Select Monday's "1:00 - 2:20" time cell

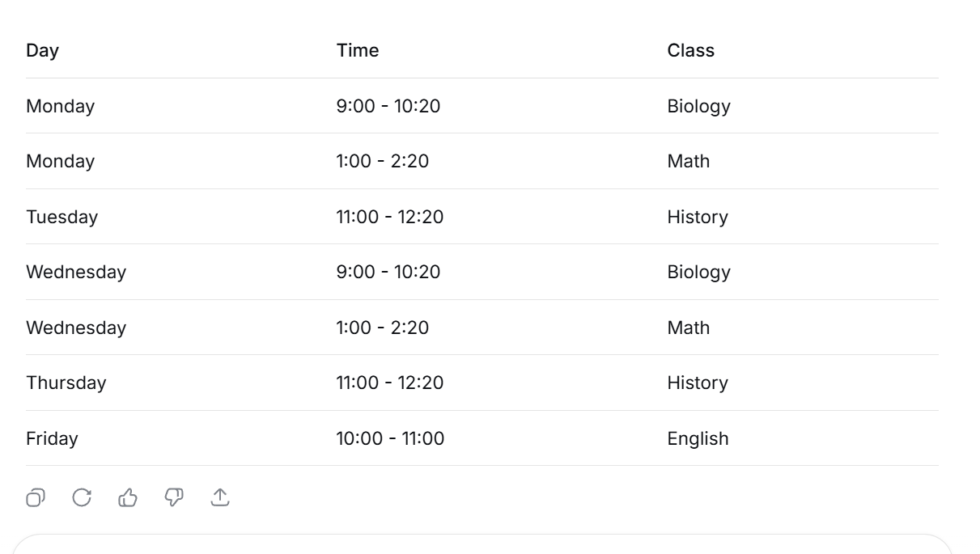[x=383, y=161]
